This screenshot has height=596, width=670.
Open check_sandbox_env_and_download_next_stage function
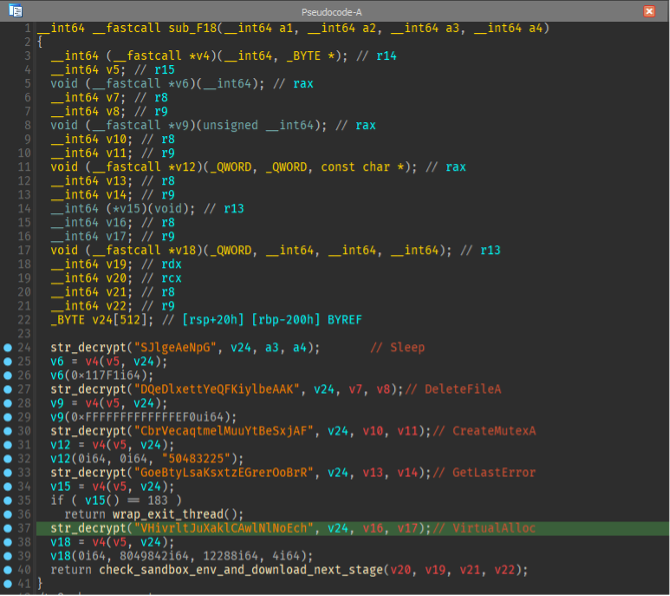coord(241,570)
